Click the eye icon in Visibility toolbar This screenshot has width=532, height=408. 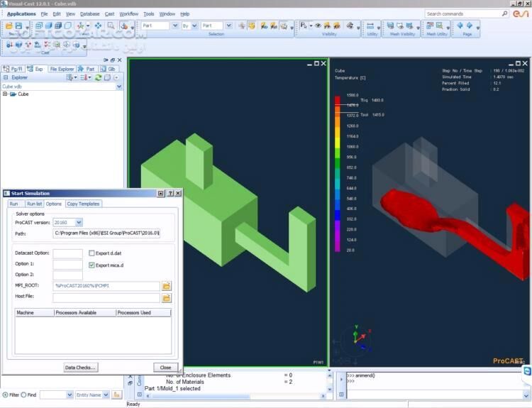point(318,26)
